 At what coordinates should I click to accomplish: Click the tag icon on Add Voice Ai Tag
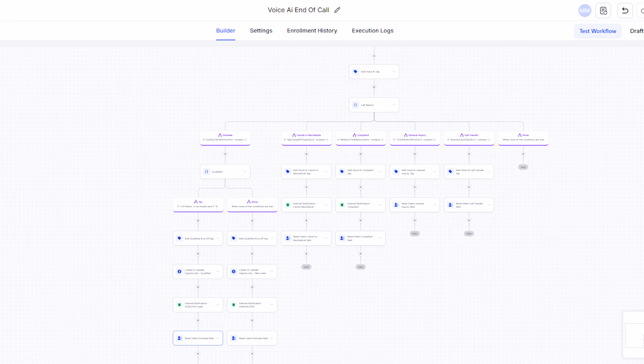click(x=356, y=71)
